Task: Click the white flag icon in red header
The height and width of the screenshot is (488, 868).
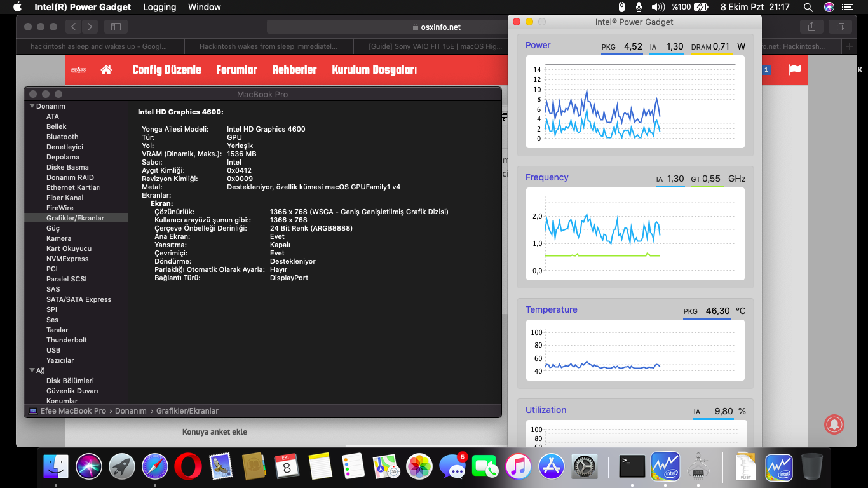Action: [x=794, y=70]
